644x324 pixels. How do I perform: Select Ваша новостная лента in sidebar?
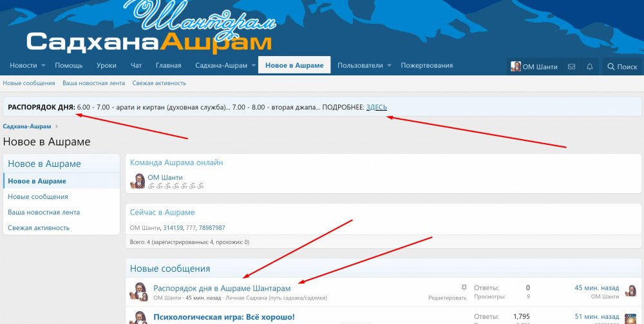[x=44, y=213]
